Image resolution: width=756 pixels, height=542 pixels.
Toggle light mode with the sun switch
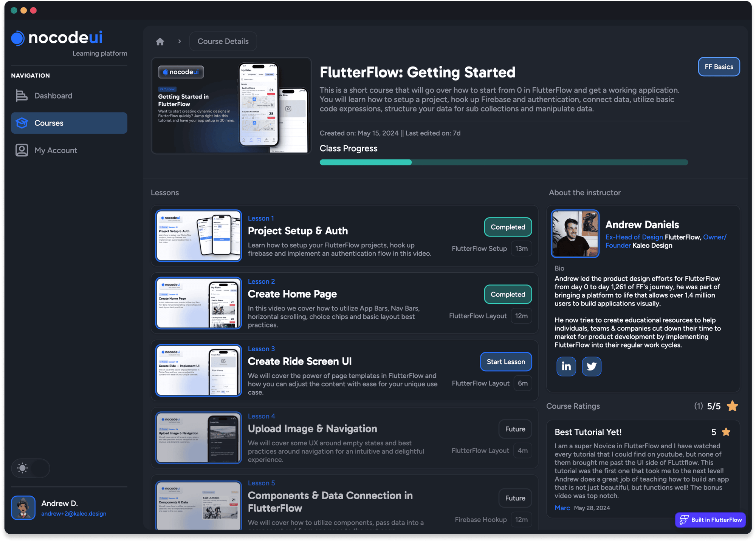click(x=30, y=468)
